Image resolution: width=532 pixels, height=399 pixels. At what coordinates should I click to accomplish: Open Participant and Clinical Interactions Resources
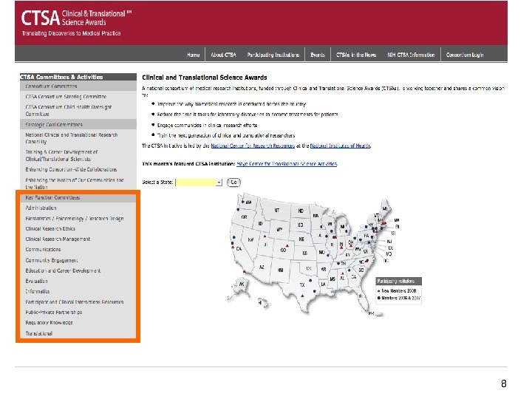[x=75, y=302]
